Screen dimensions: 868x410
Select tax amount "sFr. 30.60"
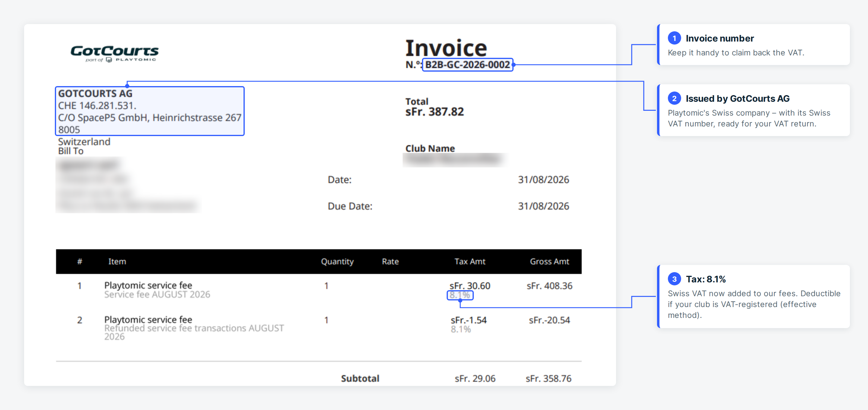click(470, 286)
